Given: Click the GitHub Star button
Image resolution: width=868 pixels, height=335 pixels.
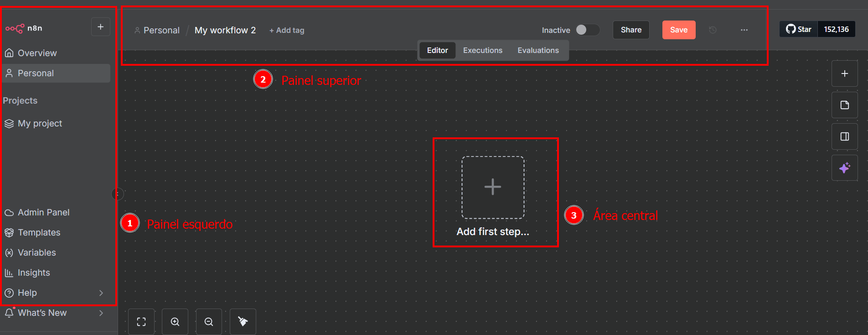Looking at the screenshot, I should [x=799, y=29].
